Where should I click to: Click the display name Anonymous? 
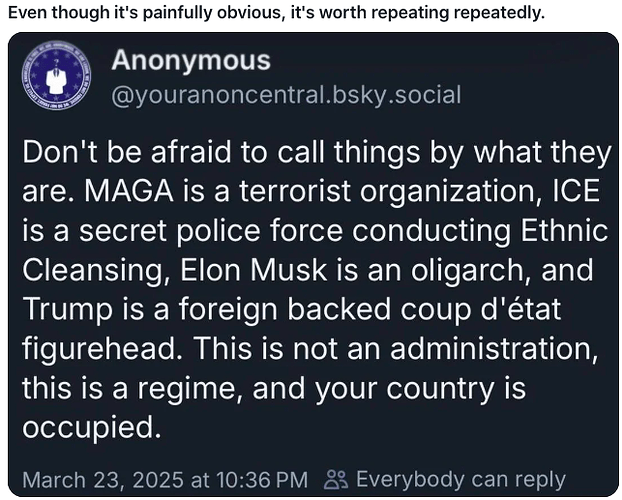click(x=191, y=61)
